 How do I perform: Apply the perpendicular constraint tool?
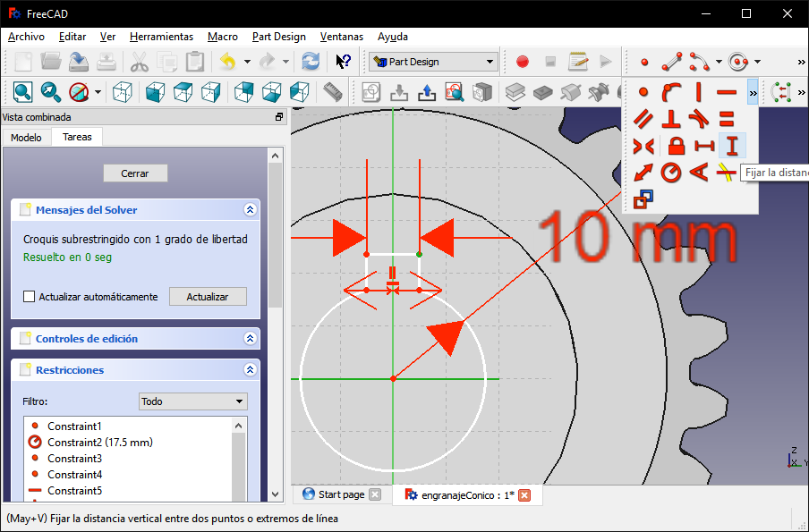coord(670,119)
